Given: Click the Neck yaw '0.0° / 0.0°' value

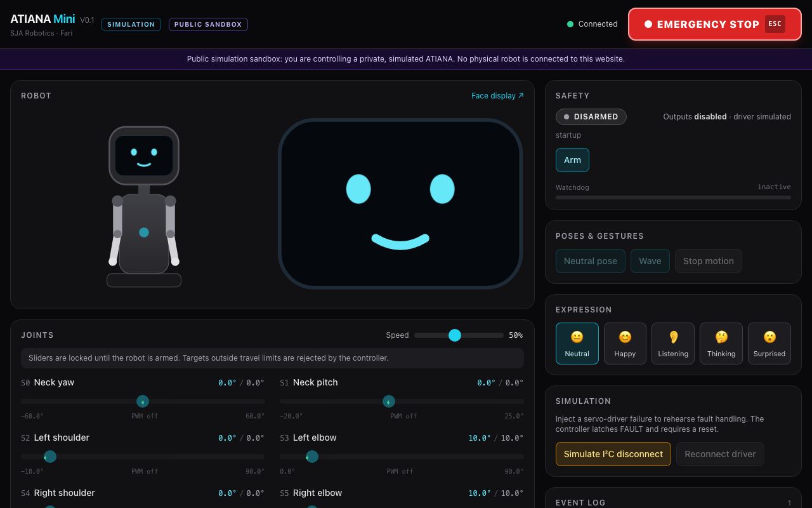Looking at the screenshot, I should [x=241, y=383].
